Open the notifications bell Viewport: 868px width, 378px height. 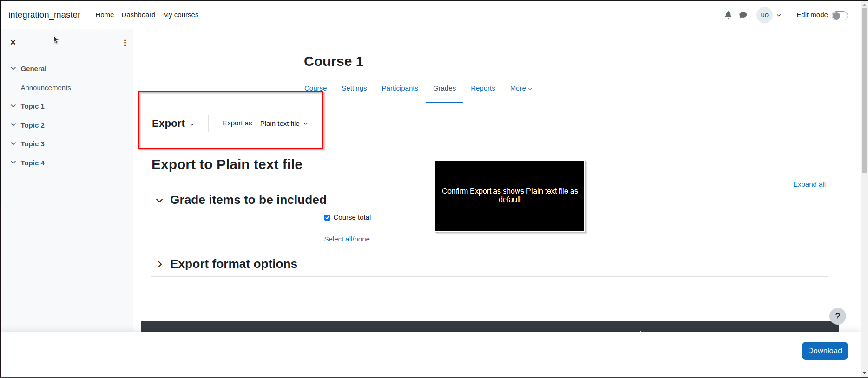(728, 15)
